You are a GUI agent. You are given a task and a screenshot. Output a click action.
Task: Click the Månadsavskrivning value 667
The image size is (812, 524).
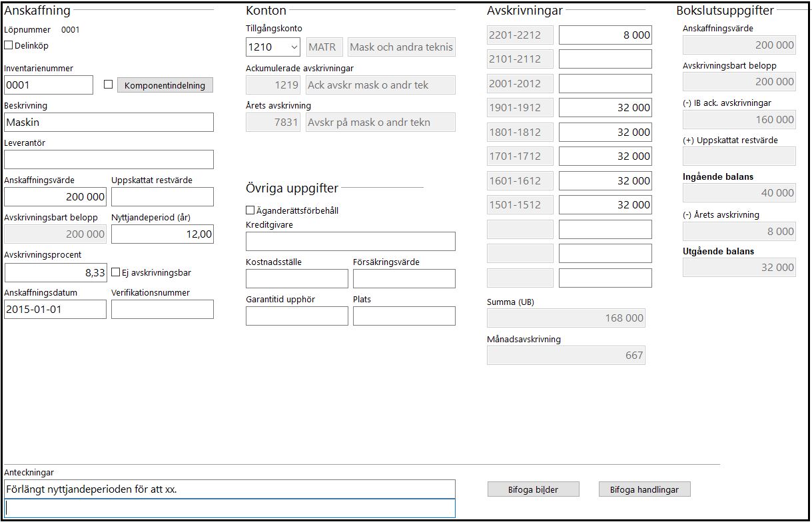(x=566, y=356)
